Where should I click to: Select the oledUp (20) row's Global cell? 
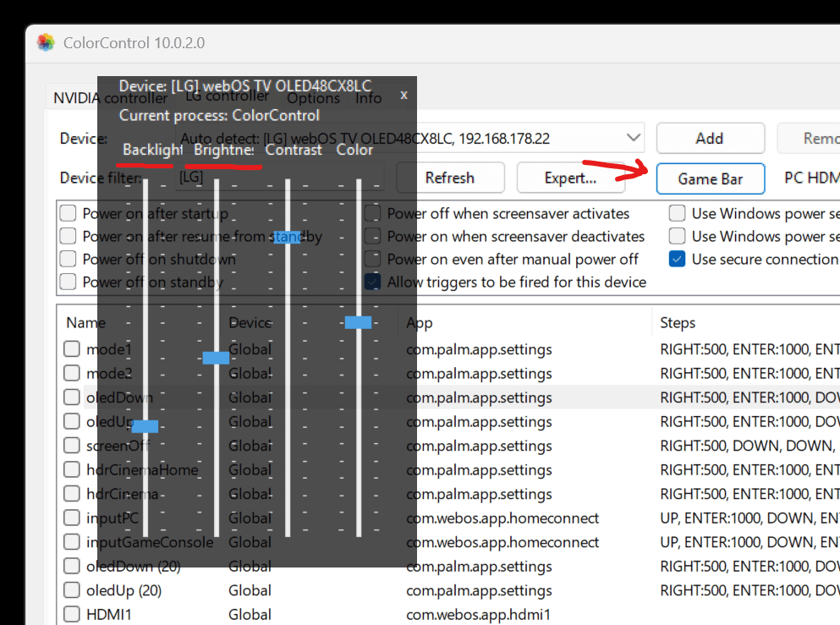point(250,590)
